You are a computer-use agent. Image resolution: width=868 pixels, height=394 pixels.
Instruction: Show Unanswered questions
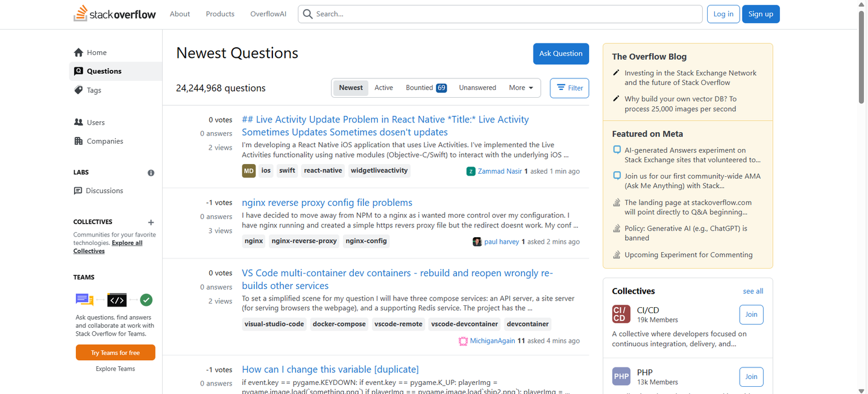[477, 87]
